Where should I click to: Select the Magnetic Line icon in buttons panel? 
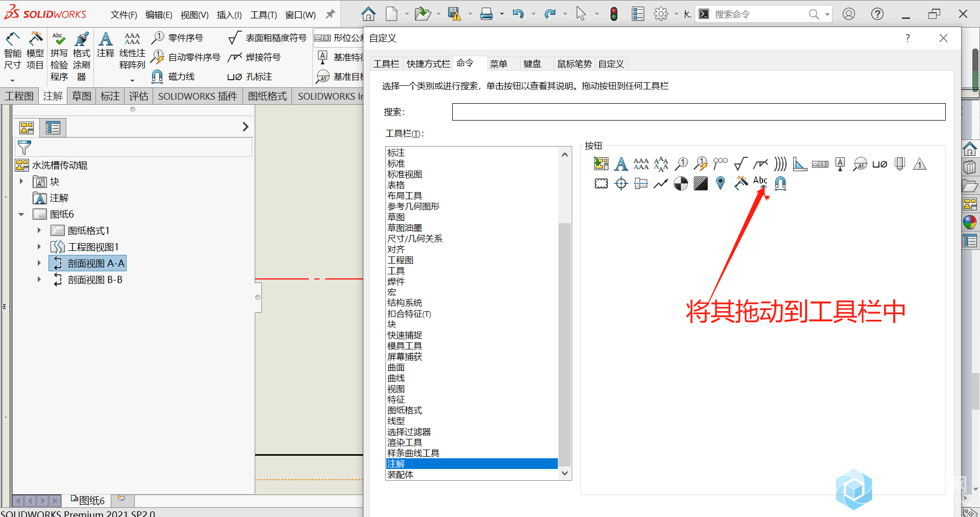click(x=780, y=183)
